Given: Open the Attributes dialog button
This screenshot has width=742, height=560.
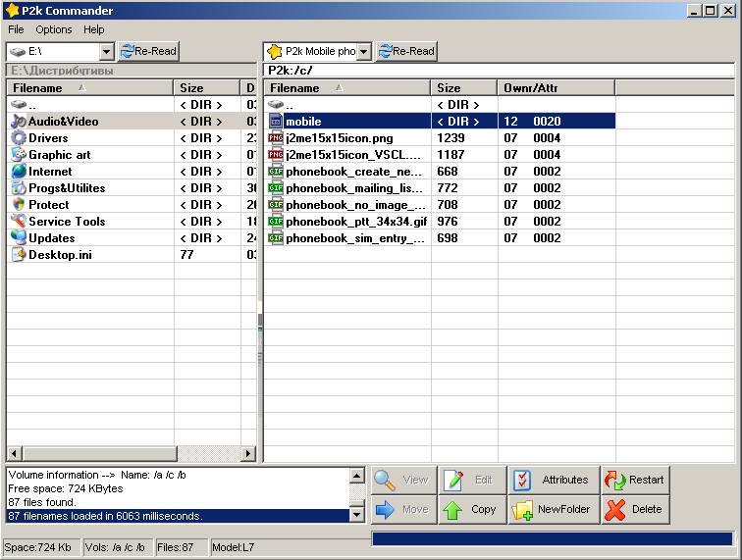Looking at the screenshot, I should point(554,480).
